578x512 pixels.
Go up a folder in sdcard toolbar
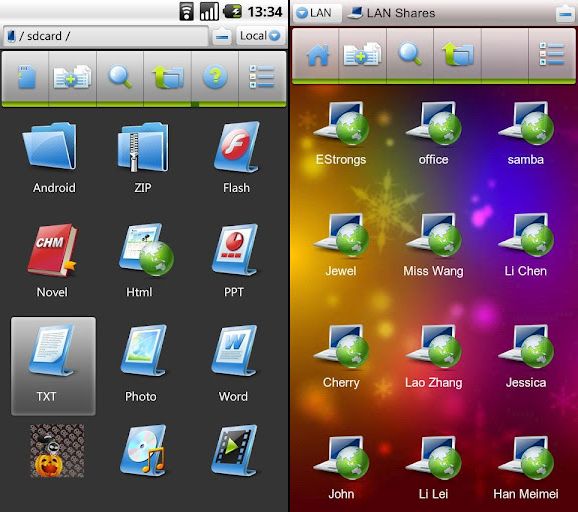coord(168,77)
